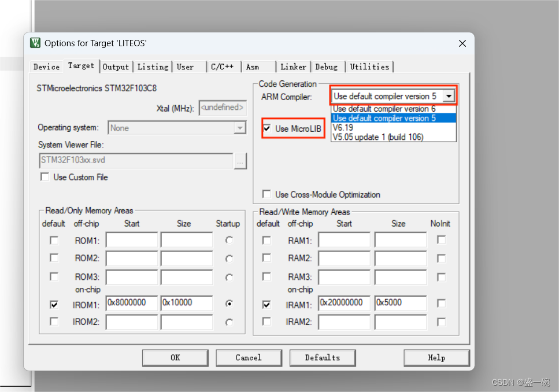559x392 pixels.
Task: Open the Operating system dropdown
Action: [240, 128]
